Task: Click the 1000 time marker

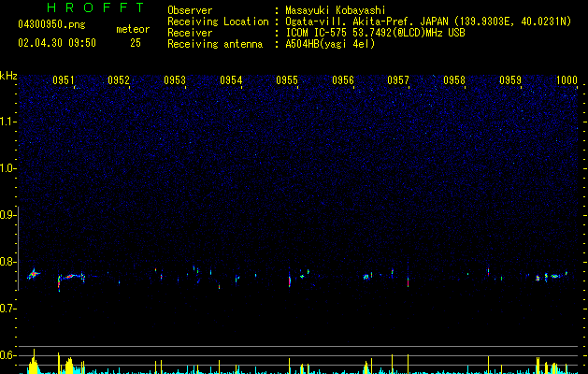Action: 566,80
